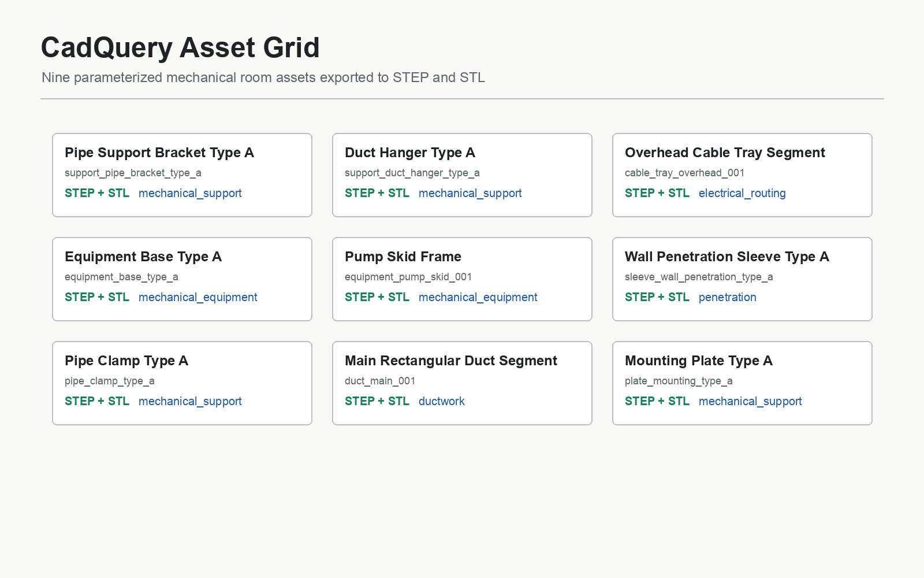Open the Pipe Clamp Type A title

click(126, 361)
